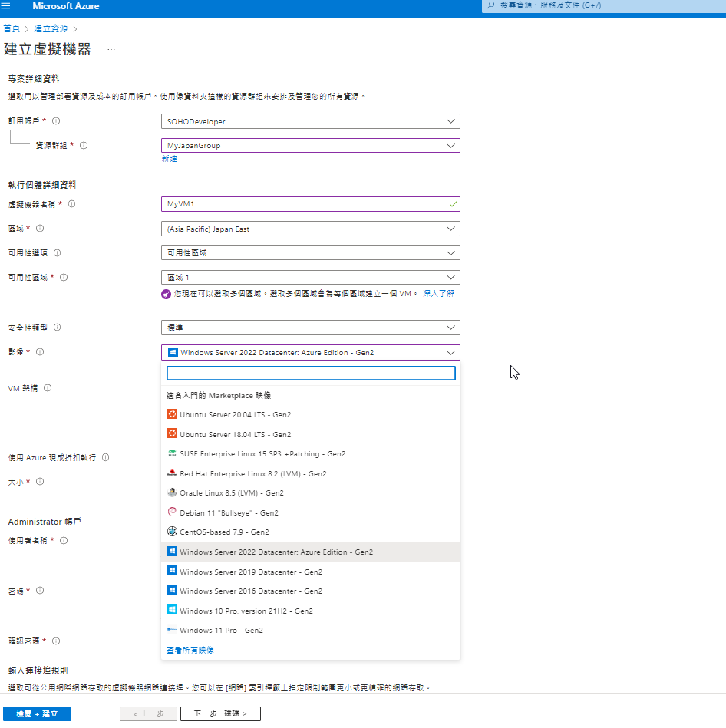Select Windows 11 Pro - Gen2
The image size is (726, 728).
[x=310, y=630]
